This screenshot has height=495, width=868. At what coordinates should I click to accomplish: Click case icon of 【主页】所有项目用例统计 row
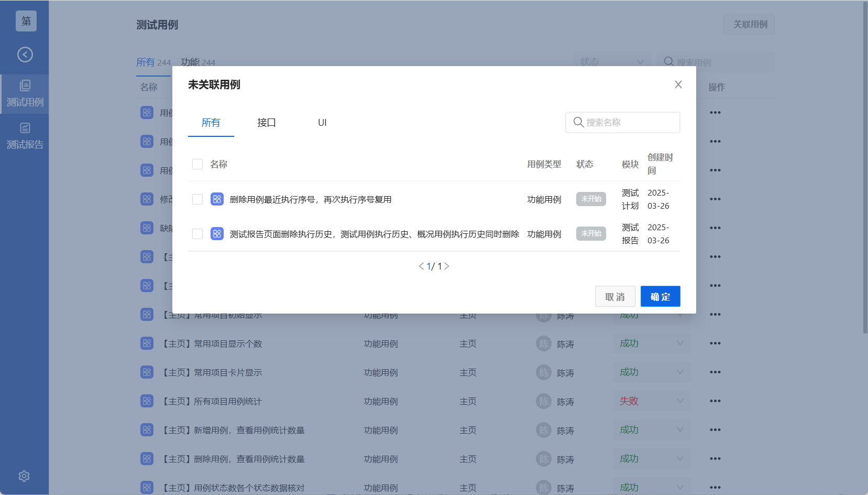pos(147,401)
